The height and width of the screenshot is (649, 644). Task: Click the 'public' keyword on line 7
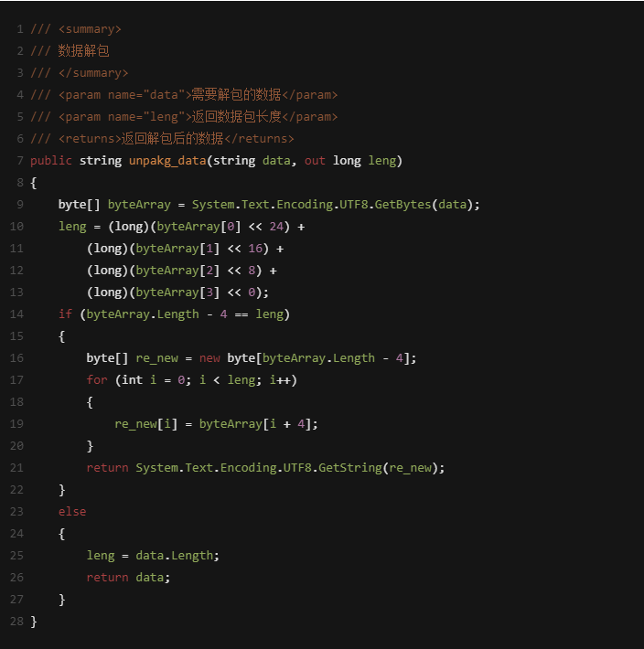click(51, 161)
